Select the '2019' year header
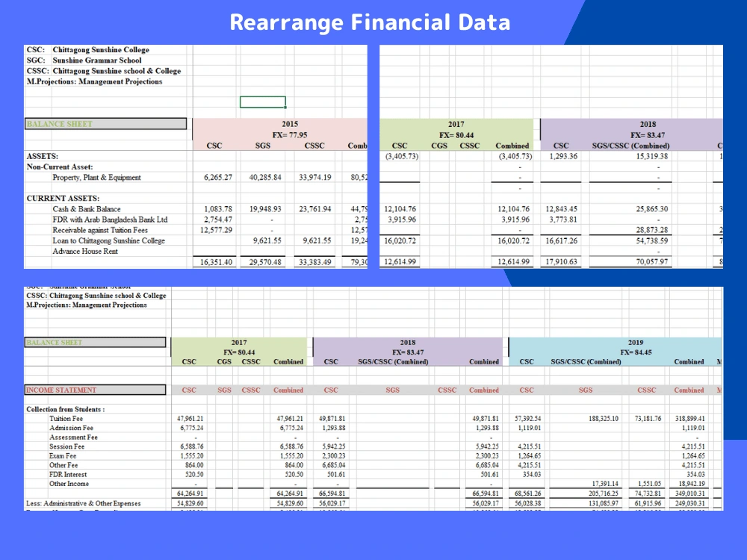Screen dimensions: 747x560 pos(636,343)
